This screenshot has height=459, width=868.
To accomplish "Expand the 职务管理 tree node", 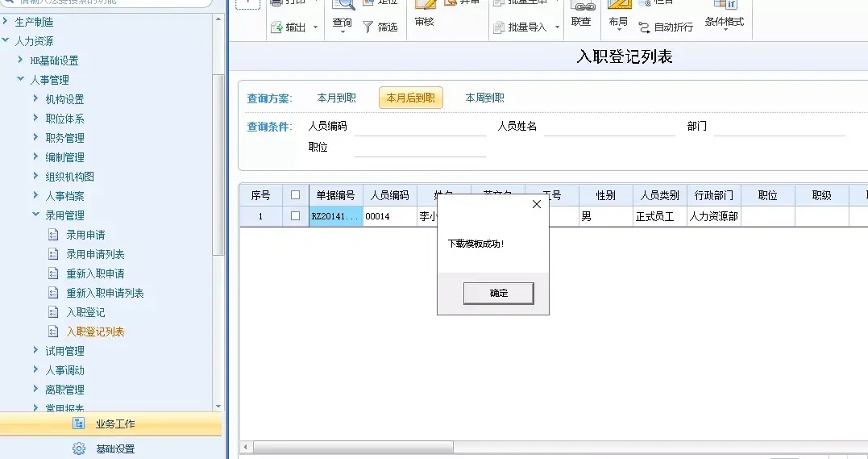I will point(36,137).
